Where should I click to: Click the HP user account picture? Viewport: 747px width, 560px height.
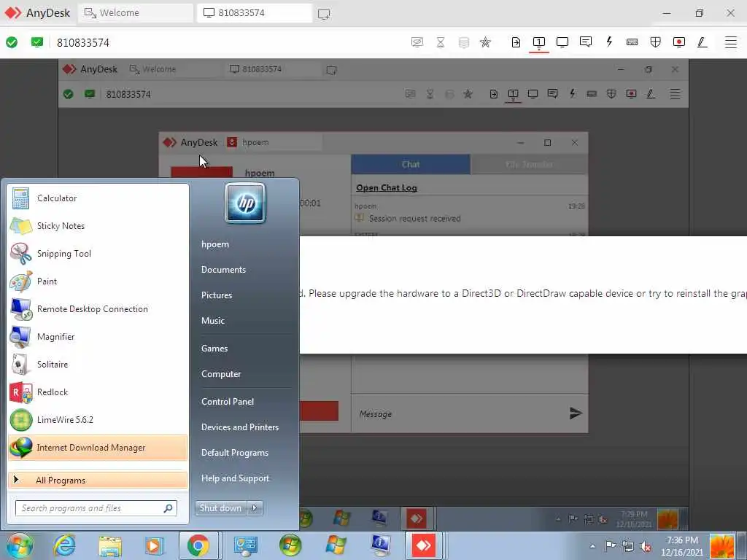click(x=245, y=203)
